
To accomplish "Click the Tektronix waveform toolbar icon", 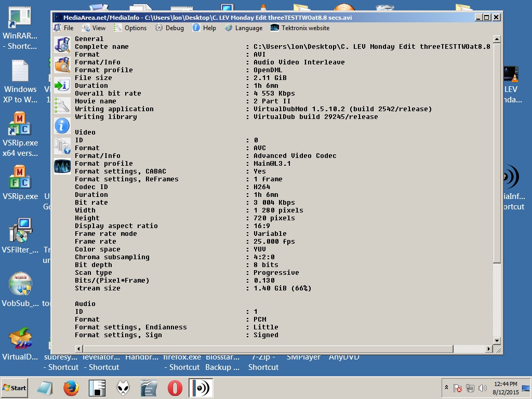I will 62,167.
